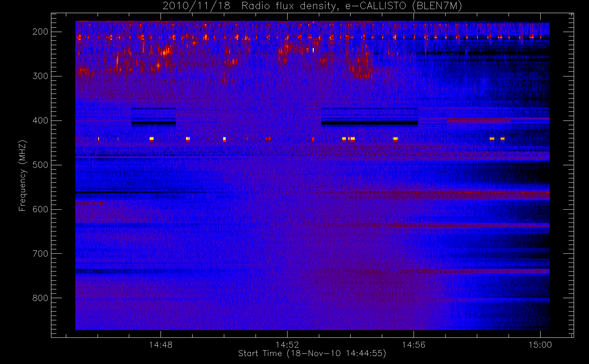Select the 600 frequency tick label

(x=40, y=209)
